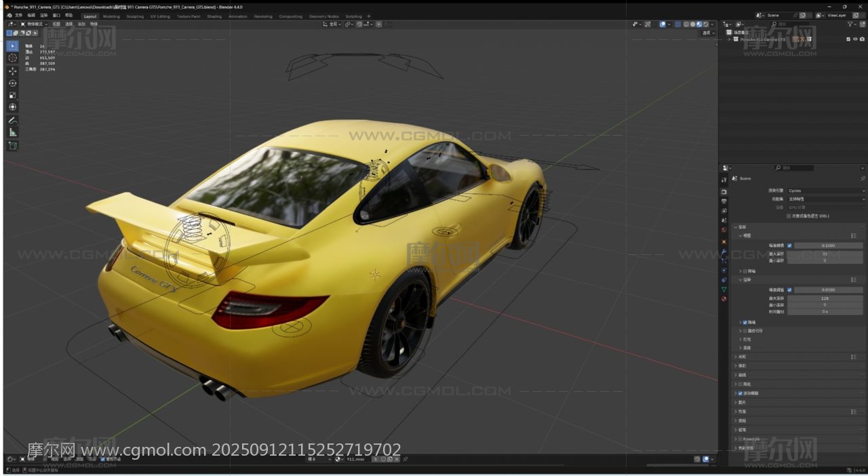868x476 pixels.
Task: Open the outliner filter dropdown
Action: tap(853, 24)
